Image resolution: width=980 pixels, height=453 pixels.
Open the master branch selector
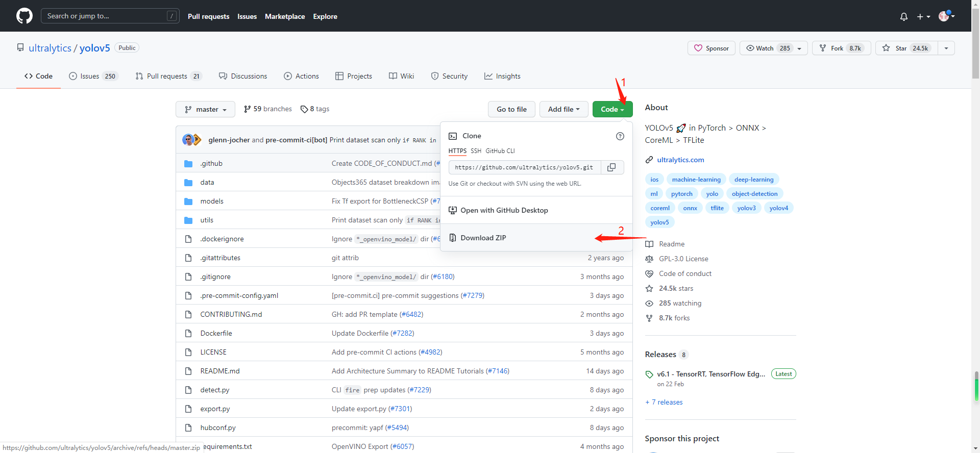[x=205, y=109]
